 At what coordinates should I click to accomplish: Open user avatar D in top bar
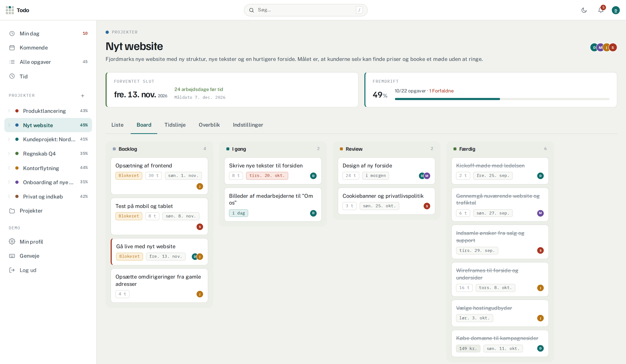point(616,10)
